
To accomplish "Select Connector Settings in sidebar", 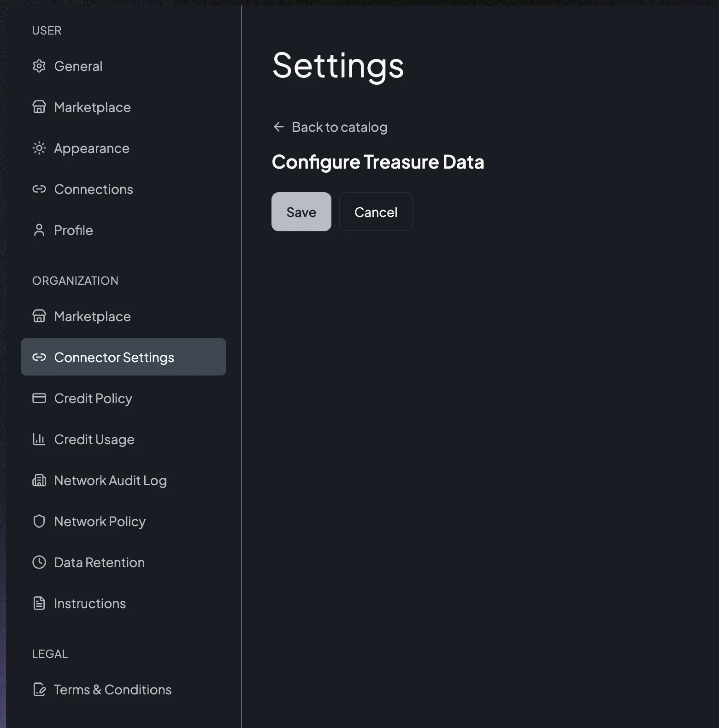I will [124, 357].
